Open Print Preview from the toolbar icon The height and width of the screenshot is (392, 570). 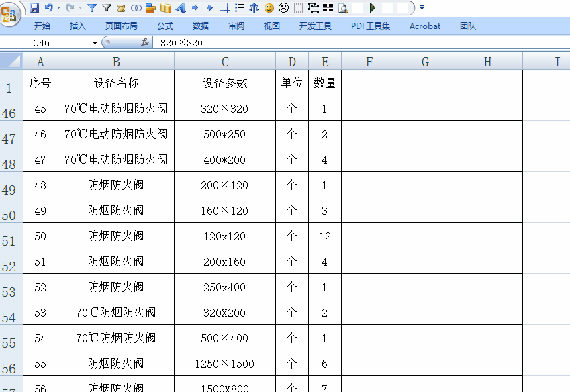[x=342, y=7]
